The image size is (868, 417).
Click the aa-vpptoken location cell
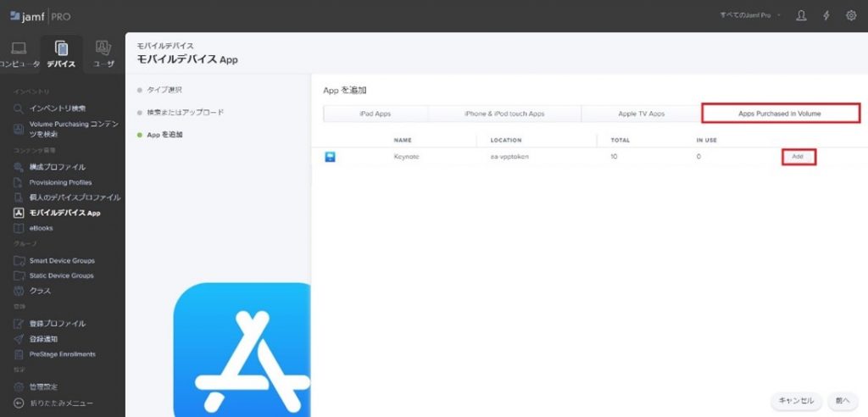pyautogui.click(x=509, y=157)
